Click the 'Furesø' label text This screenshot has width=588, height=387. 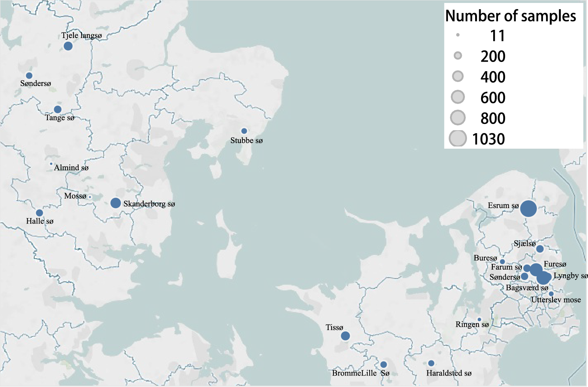coord(555,264)
